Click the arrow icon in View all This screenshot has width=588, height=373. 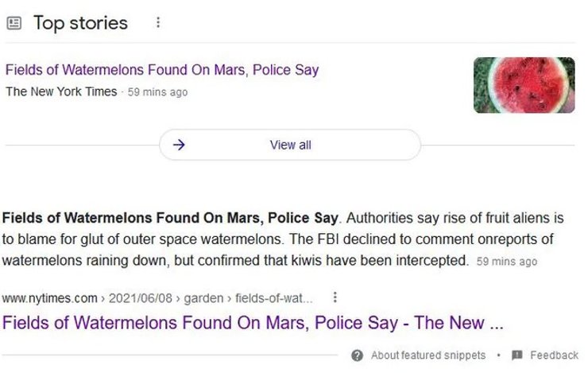tap(179, 145)
